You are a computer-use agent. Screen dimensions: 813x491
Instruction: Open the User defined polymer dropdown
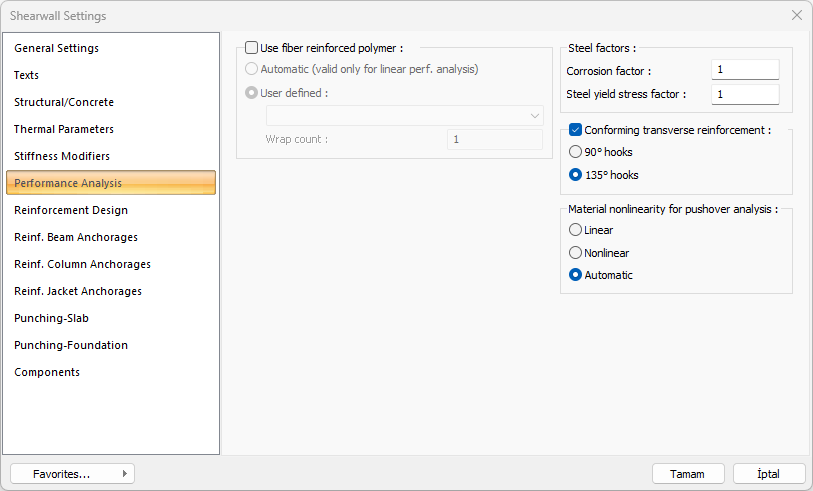[404, 115]
